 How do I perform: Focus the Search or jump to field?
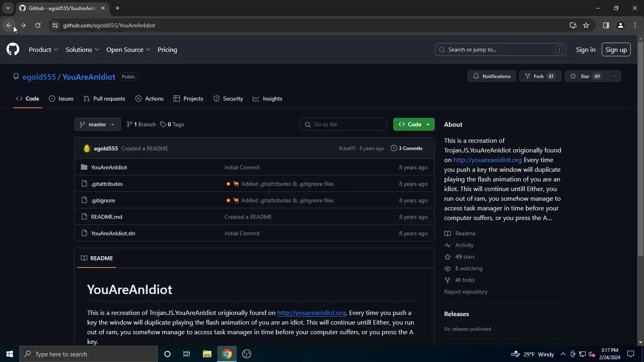coord(500,49)
